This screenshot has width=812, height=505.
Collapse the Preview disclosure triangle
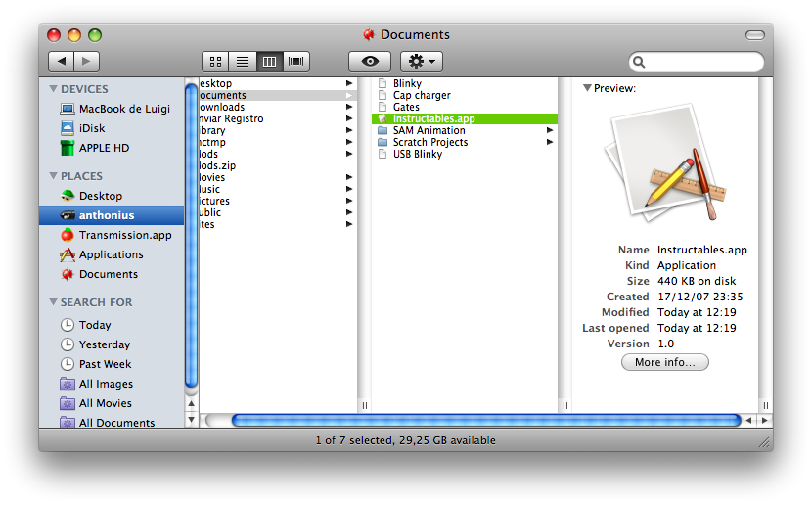click(x=587, y=87)
